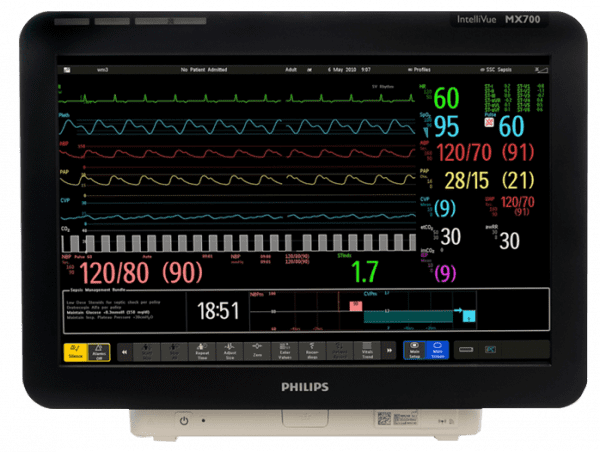Tap the Stop All NBP SmartKey
The width and height of the screenshot is (600, 452).
pyautogui.click(x=174, y=352)
